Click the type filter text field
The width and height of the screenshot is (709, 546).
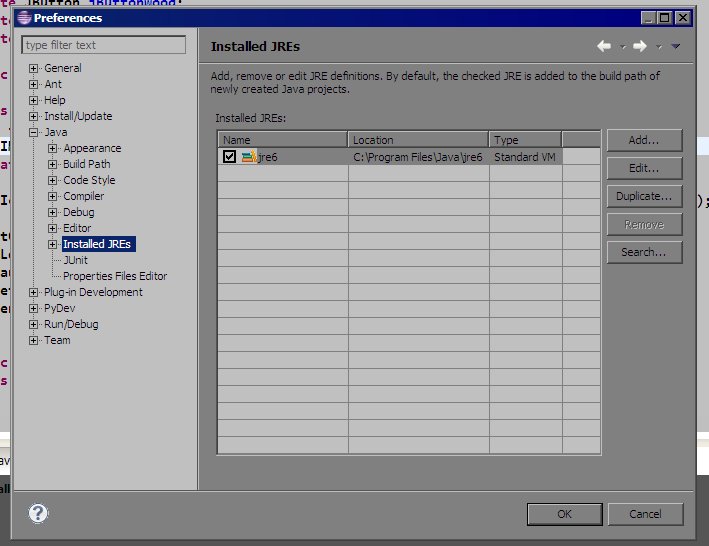(104, 45)
